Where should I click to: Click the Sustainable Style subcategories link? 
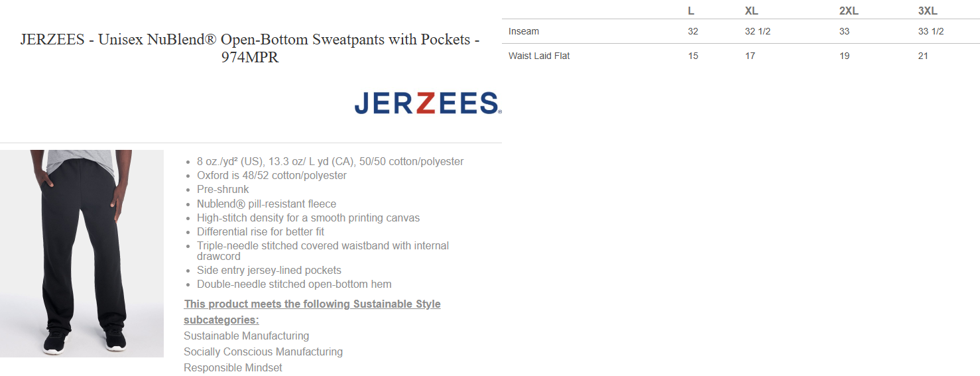(312, 312)
